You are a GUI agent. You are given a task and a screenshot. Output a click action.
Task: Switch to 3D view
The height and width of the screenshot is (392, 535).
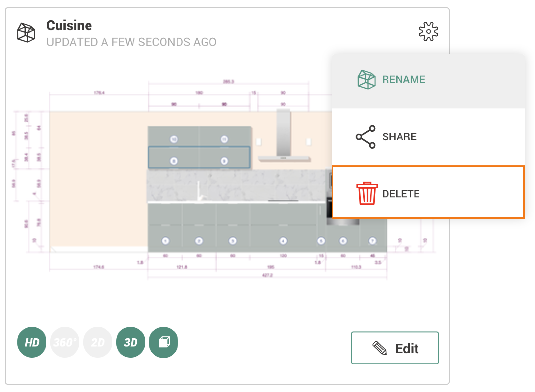pos(130,342)
